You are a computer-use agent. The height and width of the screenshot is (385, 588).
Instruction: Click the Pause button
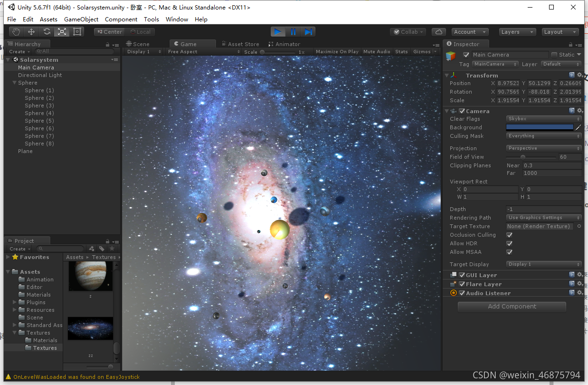(293, 32)
